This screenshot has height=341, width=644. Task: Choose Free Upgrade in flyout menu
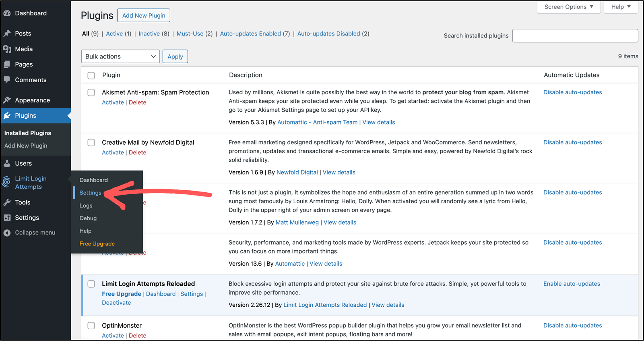tap(97, 244)
